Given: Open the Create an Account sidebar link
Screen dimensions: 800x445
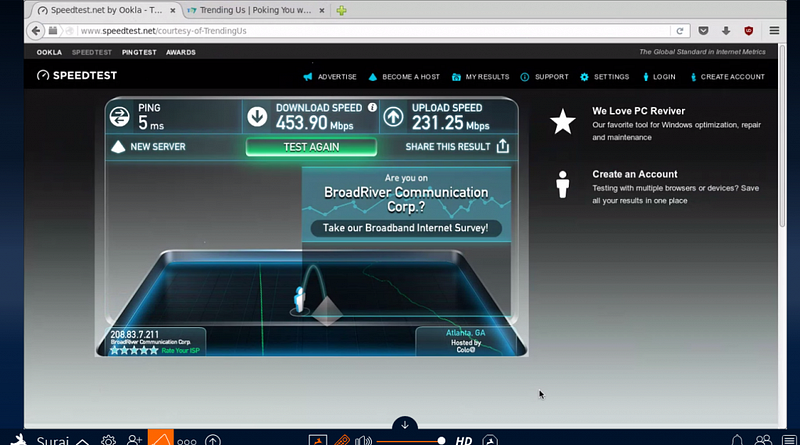Looking at the screenshot, I should (x=635, y=174).
